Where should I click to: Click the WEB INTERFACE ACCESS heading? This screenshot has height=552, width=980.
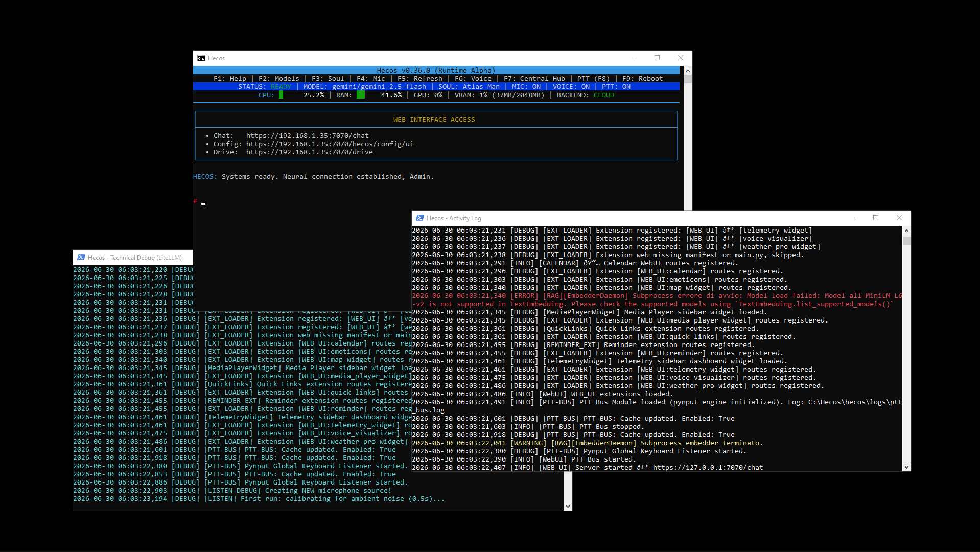[434, 120]
